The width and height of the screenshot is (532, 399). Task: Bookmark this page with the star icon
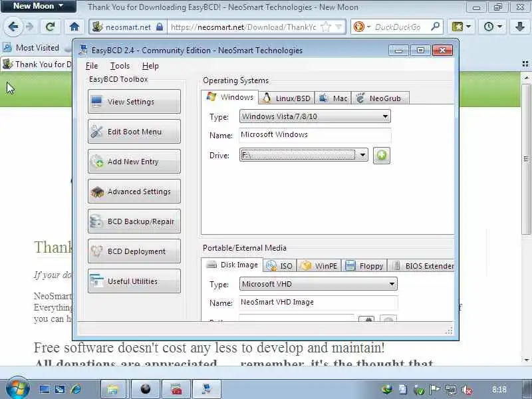click(x=326, y=27)
